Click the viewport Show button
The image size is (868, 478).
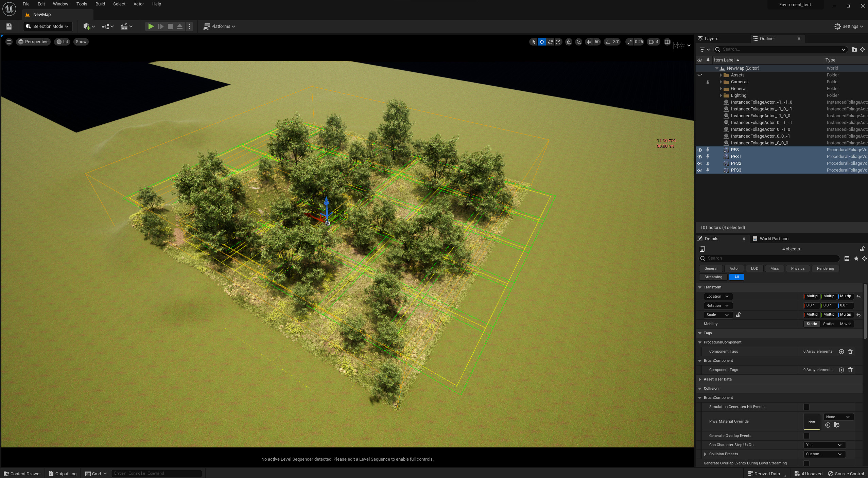coord(81,42)
